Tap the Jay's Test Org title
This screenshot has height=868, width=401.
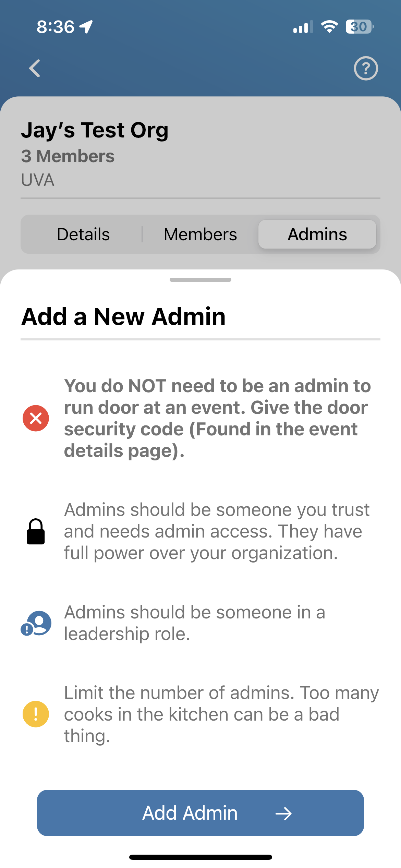95,130
